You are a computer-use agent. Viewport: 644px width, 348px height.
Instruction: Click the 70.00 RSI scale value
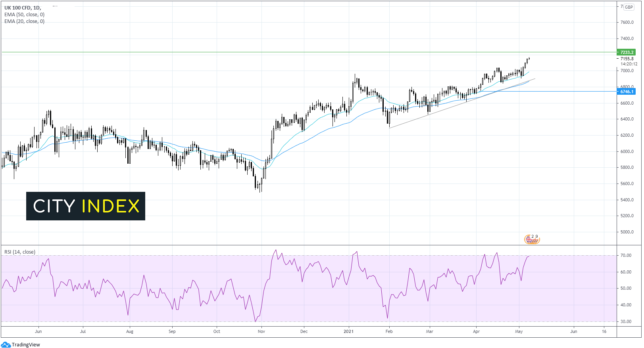coord(626,255)
